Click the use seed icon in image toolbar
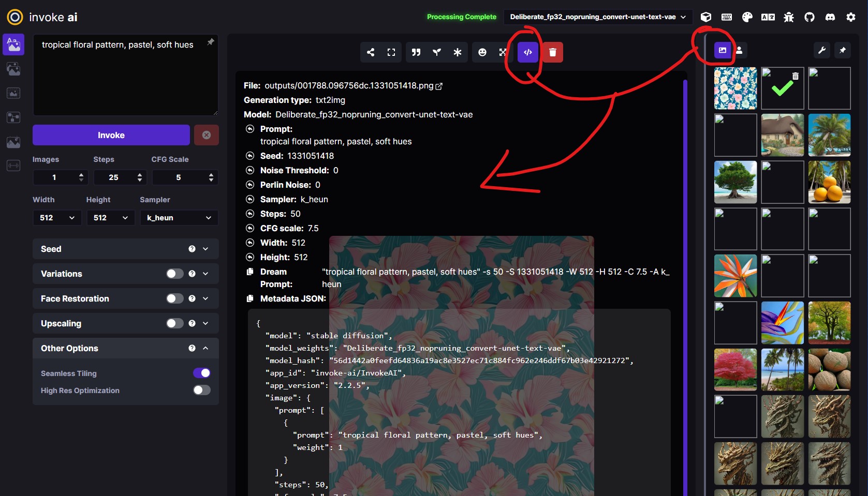This screenshot has width=868, height=496. (x=436, y=52)
